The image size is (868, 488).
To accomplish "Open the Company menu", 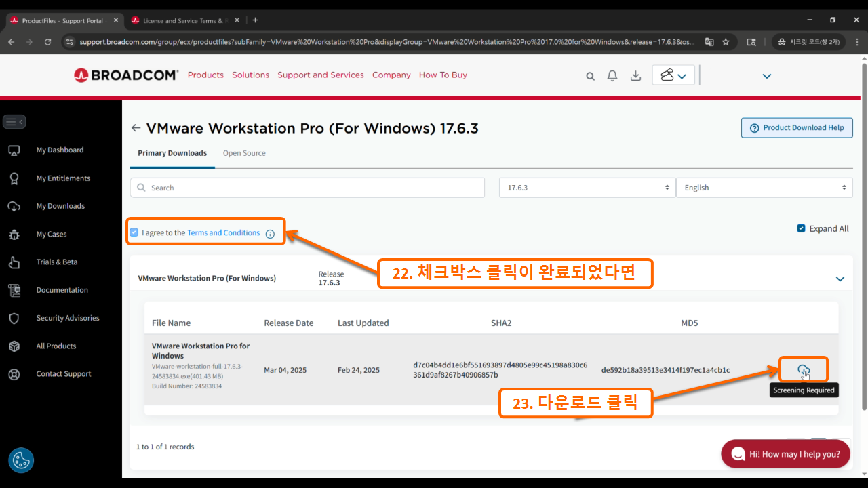I will [x=391, y=75].
